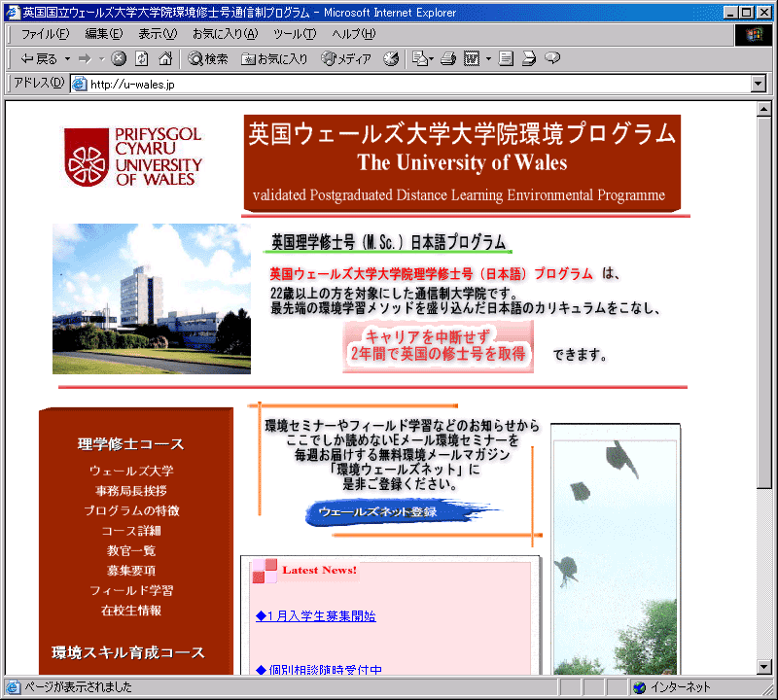
Task: Click the 環境スキル育成コース heading
Action: (128, 652)
